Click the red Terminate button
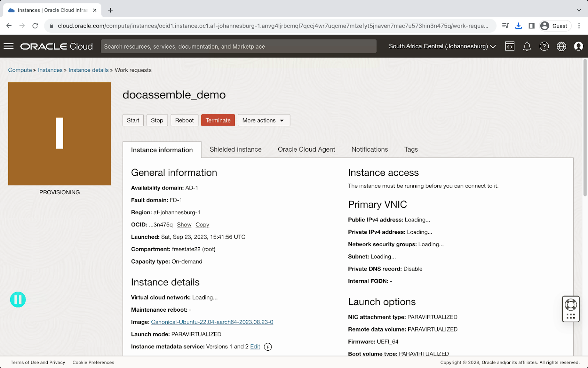Image resolution: width=588 pixels, height=368 pixels. [x=218, y=120]
